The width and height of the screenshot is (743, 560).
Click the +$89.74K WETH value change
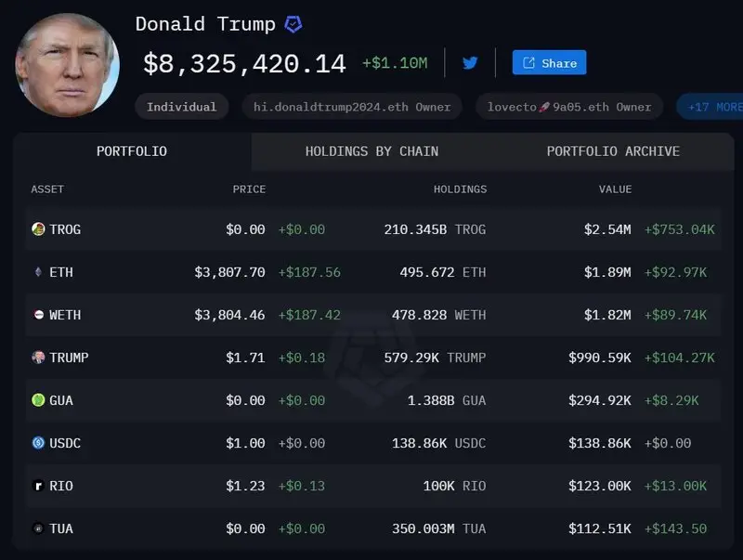click(676, 315)
